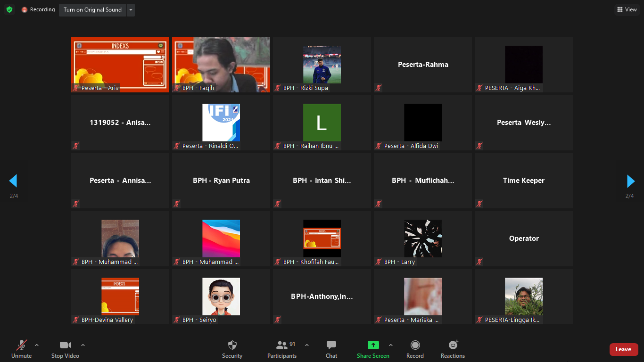
Task: Leave the meeting
Action: (623, 349)
